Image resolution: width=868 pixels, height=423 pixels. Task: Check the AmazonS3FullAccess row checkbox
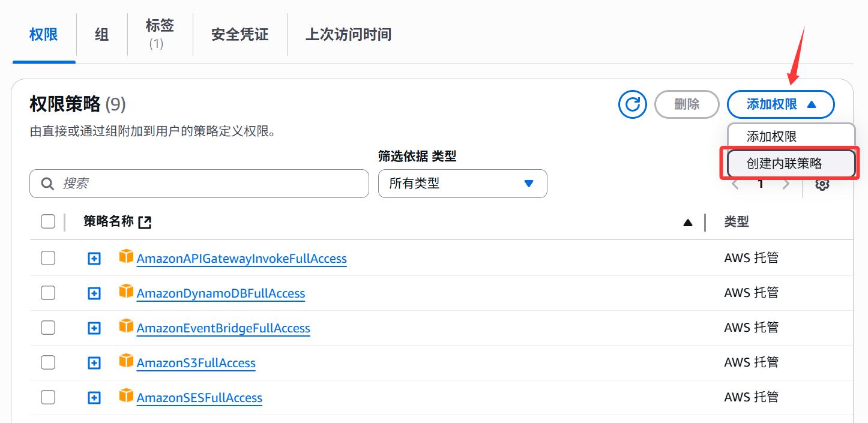[48, 362]
